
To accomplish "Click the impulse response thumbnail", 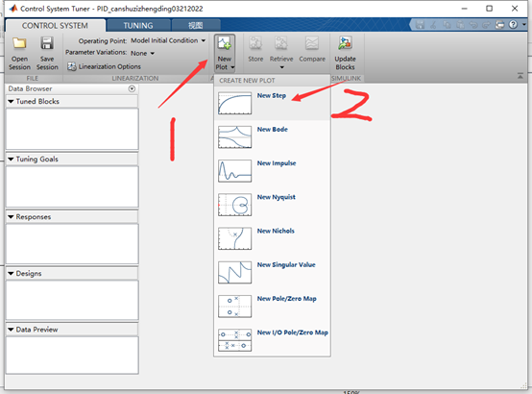I will 234,171.
